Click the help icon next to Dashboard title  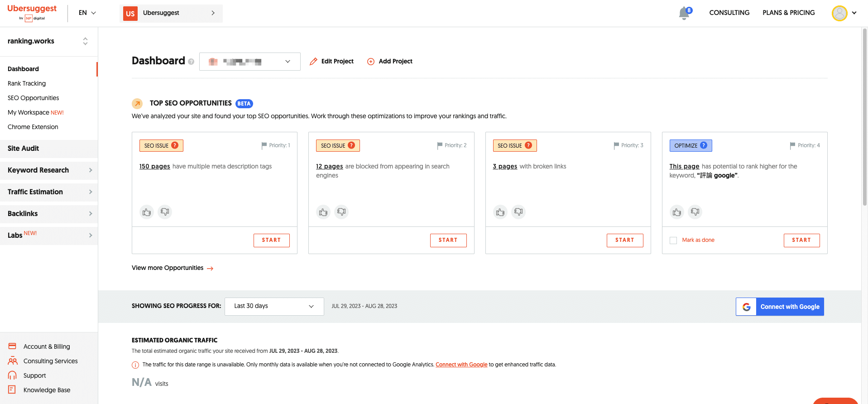(191, 62)
